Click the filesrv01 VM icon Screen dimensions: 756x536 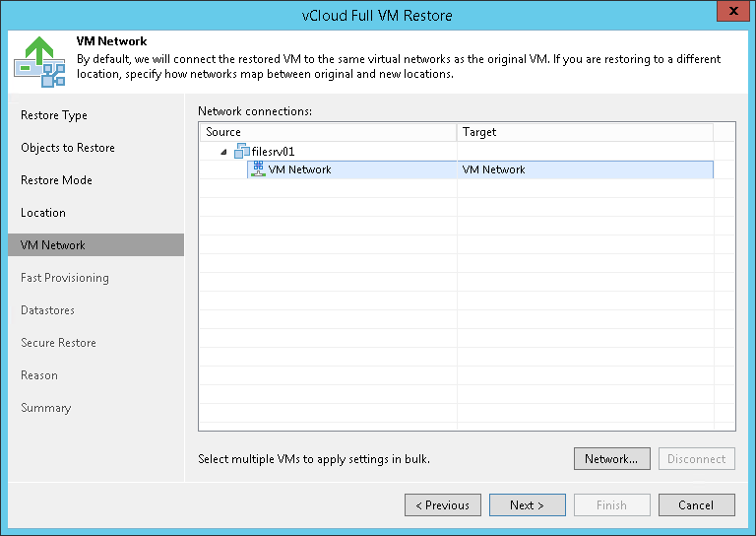tap(243, 151)
